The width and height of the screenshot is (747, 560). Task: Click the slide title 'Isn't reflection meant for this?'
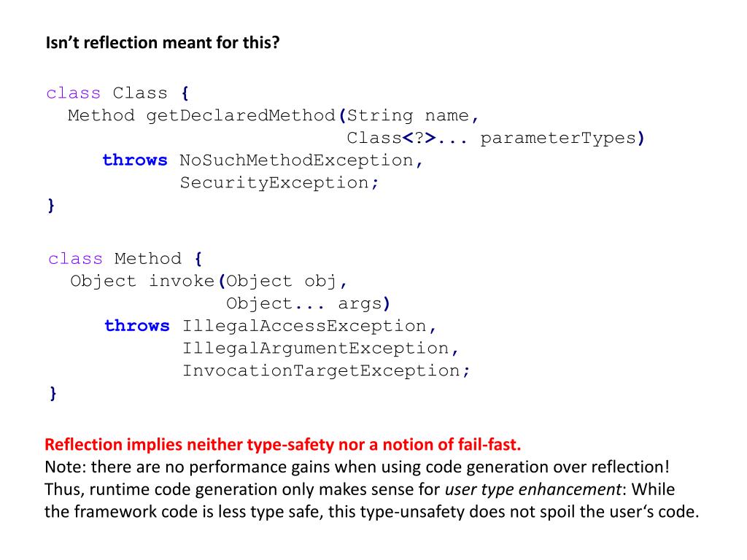163,43
